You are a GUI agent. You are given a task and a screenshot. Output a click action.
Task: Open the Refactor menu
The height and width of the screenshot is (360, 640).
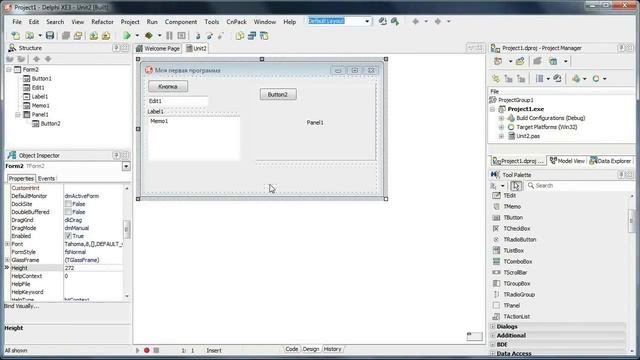click(102, 22)
